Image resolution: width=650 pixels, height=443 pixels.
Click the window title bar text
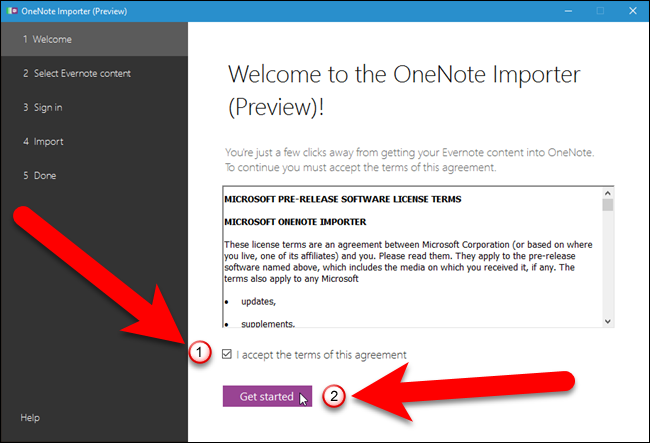pos(74,11)
